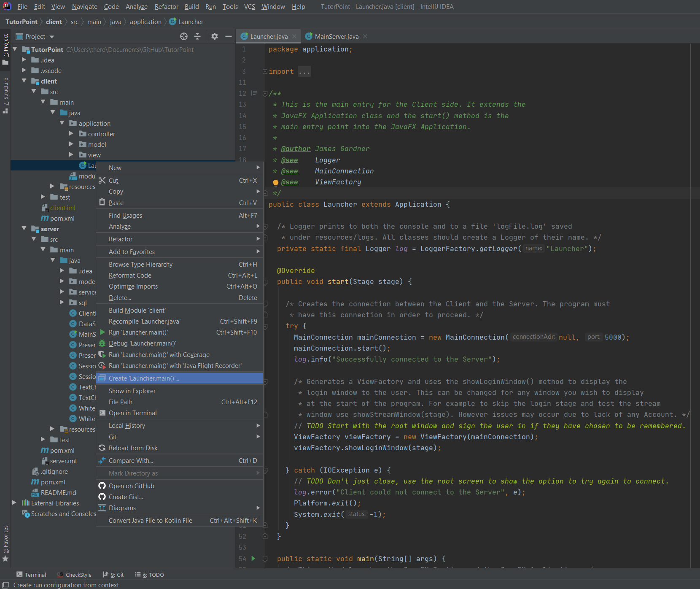Fold the Javadoc comment at line 12
This screenshot has width=700, height=589.
pos(265,93)
